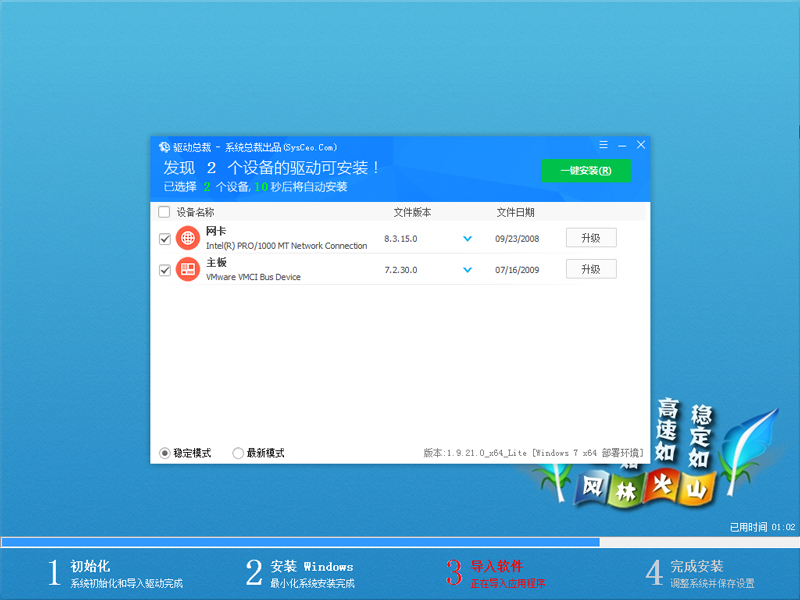Image resolution: width=800 pixels, height=600 pixels.
Task: Expand the version dropdown for 7.2.30.0
Action: pos(467,269)
